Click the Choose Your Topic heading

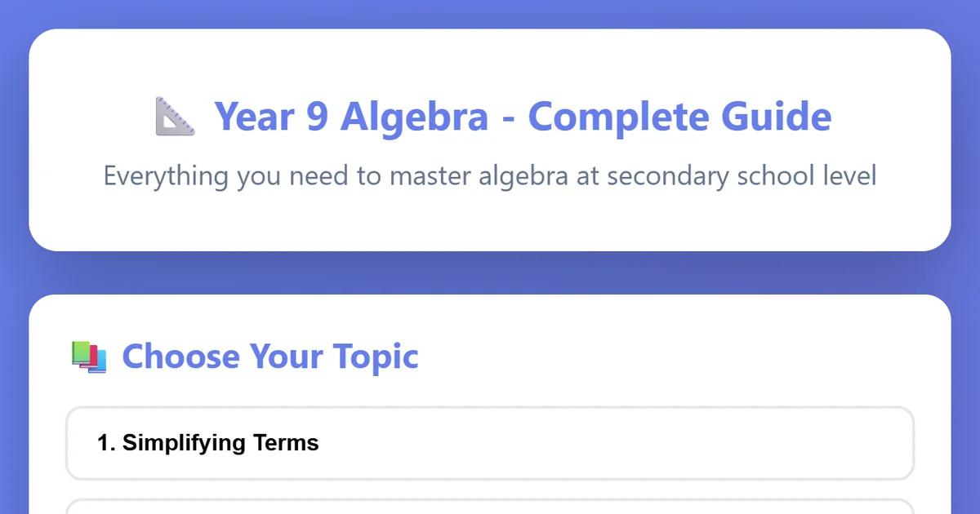point(270,357)
